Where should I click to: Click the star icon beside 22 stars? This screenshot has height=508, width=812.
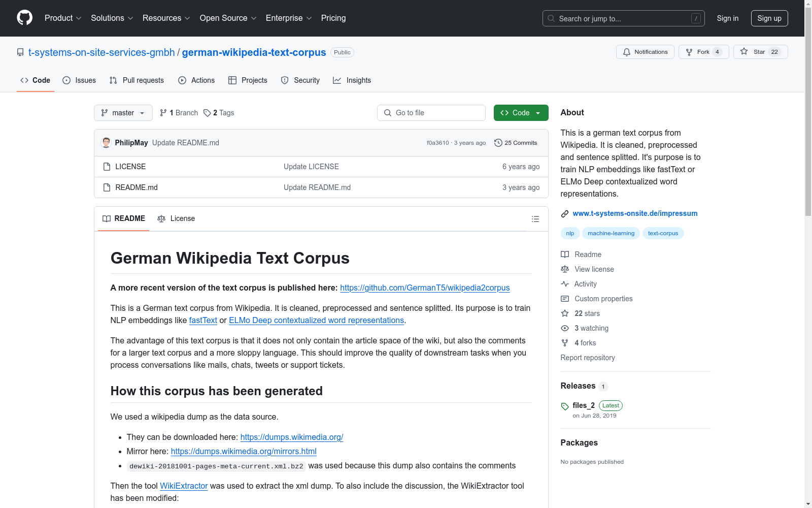(x=565, y=313)
